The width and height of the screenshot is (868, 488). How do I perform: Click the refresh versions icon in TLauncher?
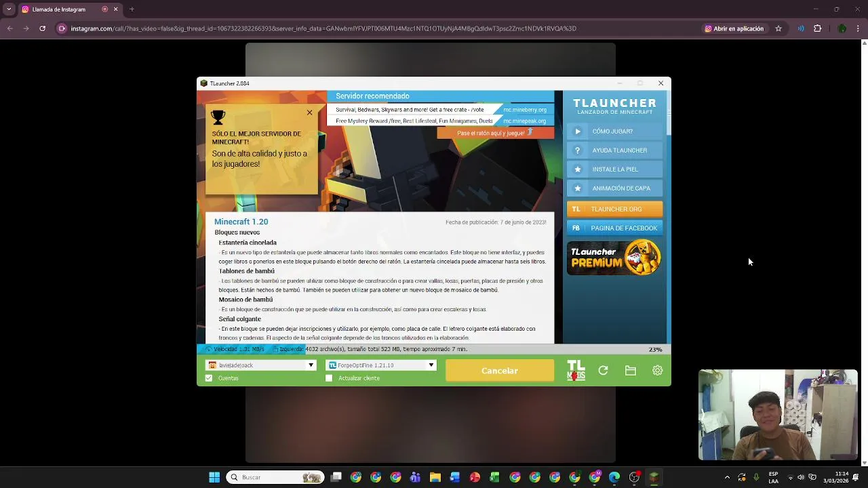(x=603, y=371)
